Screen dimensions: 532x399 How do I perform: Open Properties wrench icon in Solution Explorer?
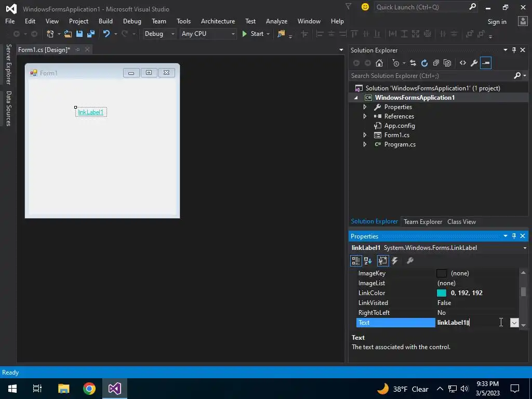(474, 63)
